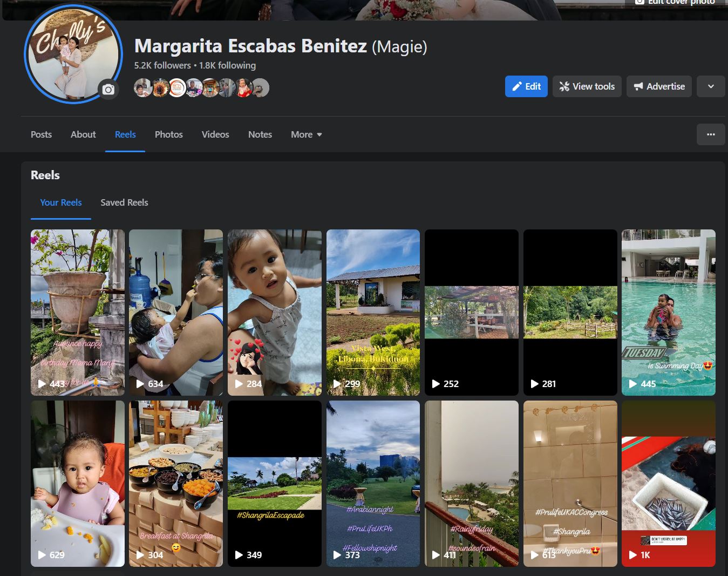The height and width of the screenshot is (576, 728).
Task: Play the #ShangrilaEscapade reel
Action: [275, 484]
